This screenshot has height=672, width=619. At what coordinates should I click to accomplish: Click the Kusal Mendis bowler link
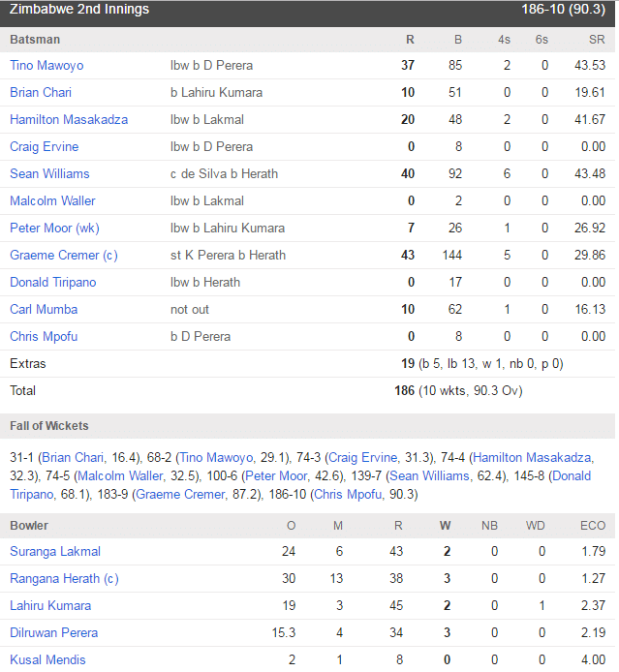48,659
